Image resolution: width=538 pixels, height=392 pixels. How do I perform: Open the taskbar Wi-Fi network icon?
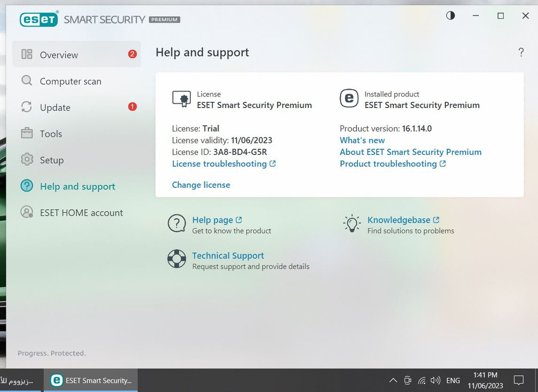tap(422, 380)
